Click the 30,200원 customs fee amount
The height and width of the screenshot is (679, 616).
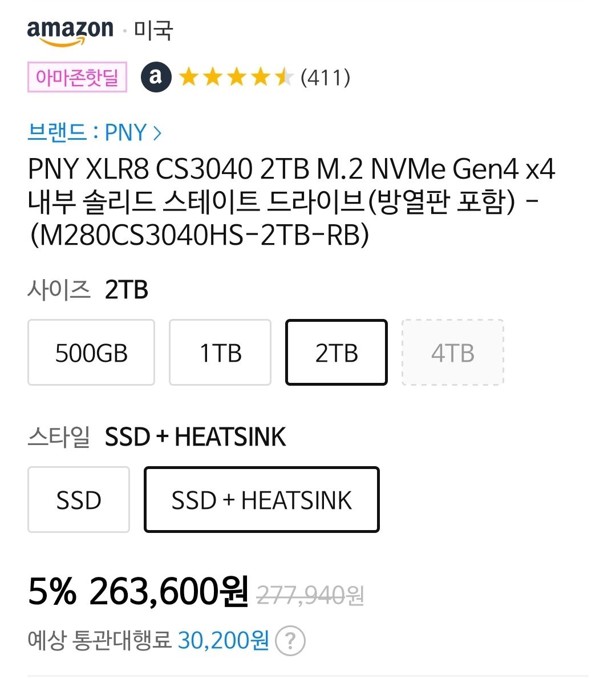point(224,640)
